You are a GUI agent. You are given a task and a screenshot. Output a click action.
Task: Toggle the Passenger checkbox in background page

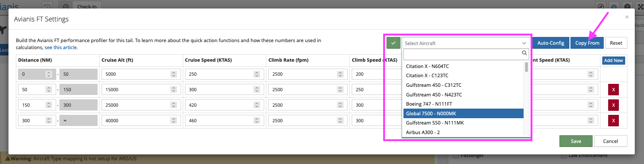pos(456,156)
